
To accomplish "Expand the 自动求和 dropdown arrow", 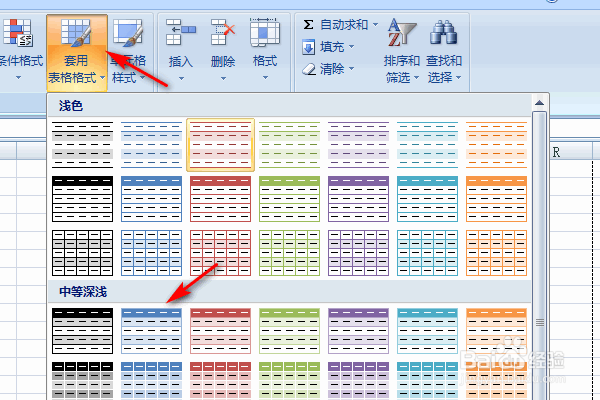I will tap(375, 25).
